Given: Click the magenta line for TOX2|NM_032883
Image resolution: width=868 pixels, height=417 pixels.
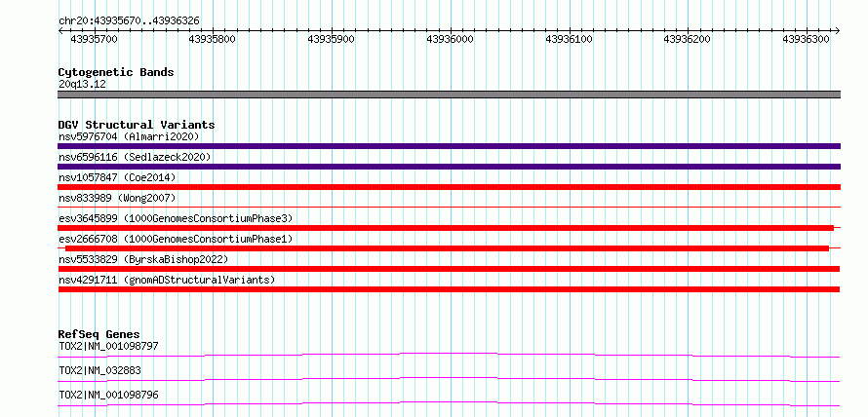Looking at the screenshot, I should click(449, 379).
